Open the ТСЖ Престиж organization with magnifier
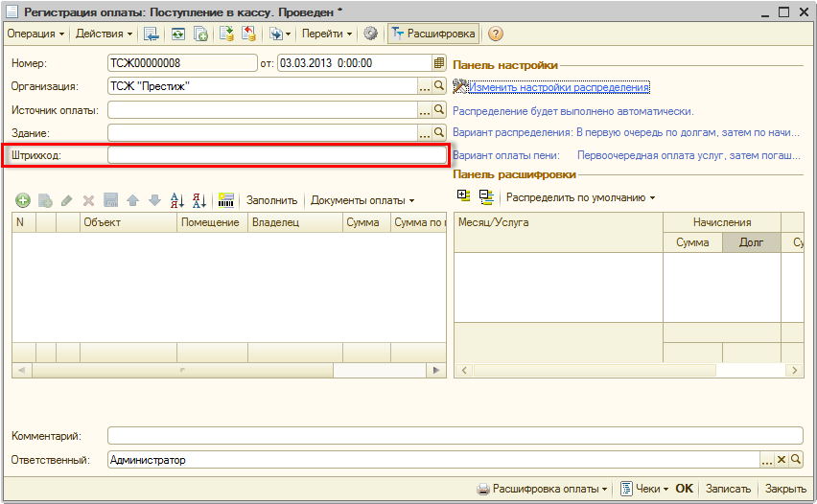Viewport: 817px width, 504px height. point(439,86)
